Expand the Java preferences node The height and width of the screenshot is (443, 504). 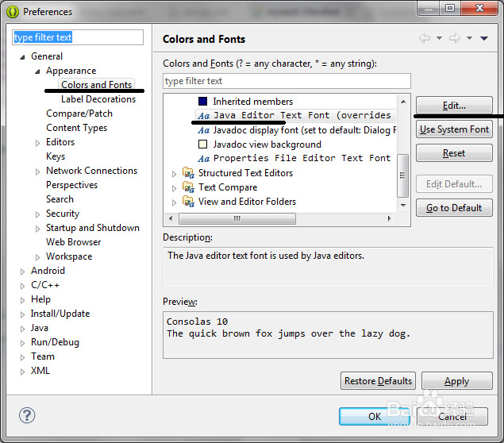(22, 329)
